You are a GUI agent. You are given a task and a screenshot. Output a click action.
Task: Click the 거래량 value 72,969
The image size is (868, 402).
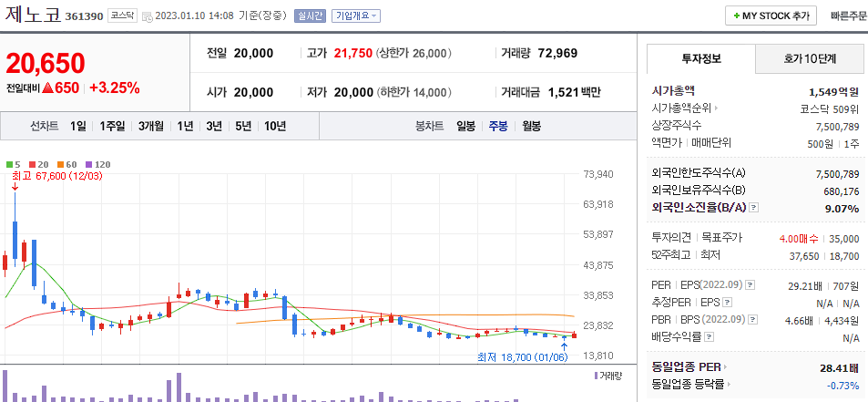(558, 54)
